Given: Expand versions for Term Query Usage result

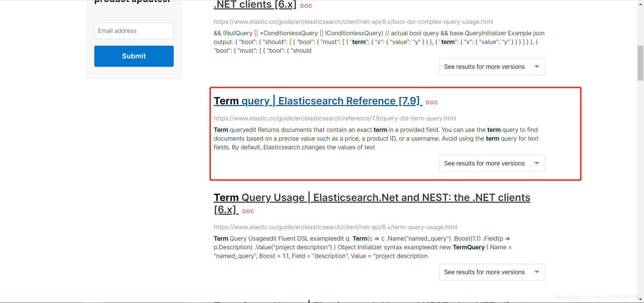Looking at the screenshot, I should point(492,272).
